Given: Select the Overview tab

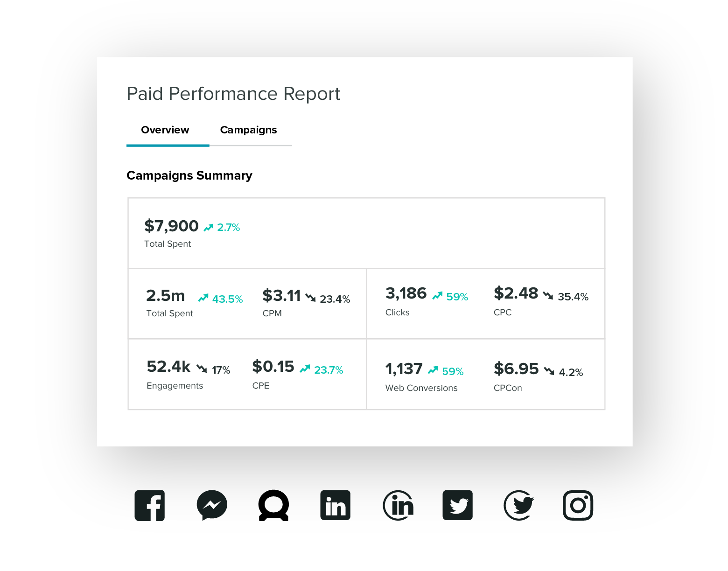Looking at the screenshot, I should (x=165, y=130).
